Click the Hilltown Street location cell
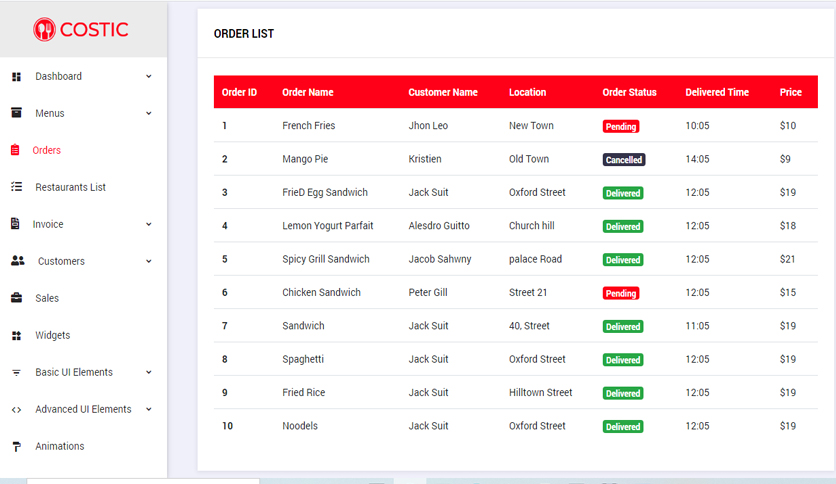Viewport: 836px width, 484px height. pyautogui.click(x=541, y=392)
